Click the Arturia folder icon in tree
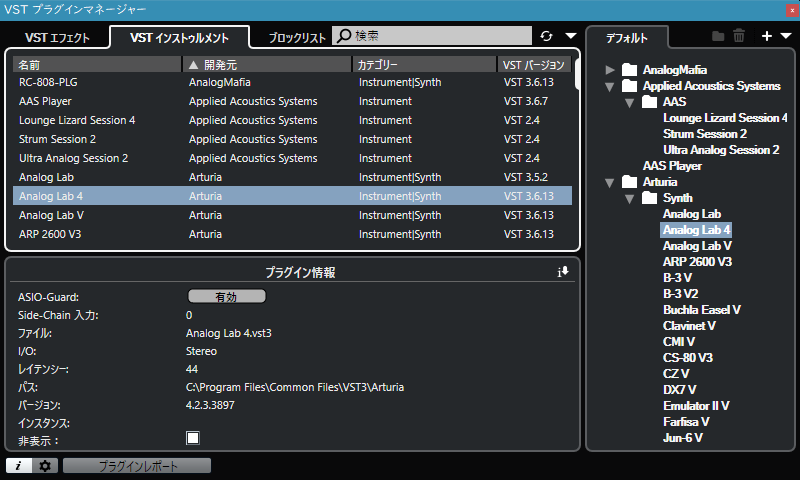This screenshot has height=480, width=800. pos(630,182)
